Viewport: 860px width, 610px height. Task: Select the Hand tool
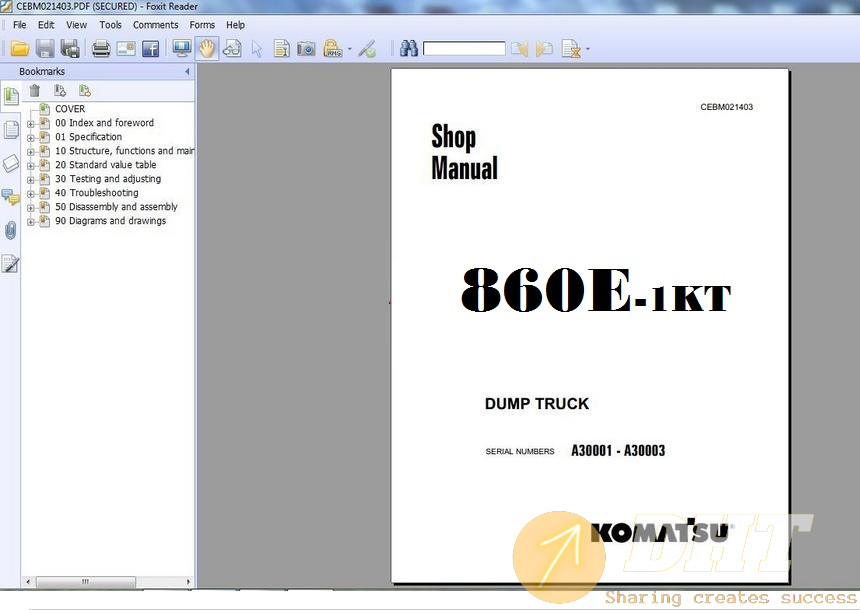(x=207, y=49)
